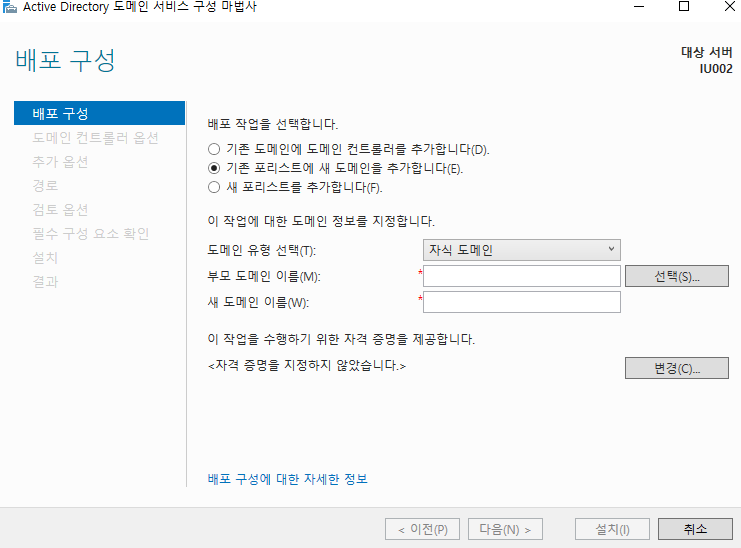Click the <자격 증명을 지정하지 않았습니다.> text

[x=307, y=365]
